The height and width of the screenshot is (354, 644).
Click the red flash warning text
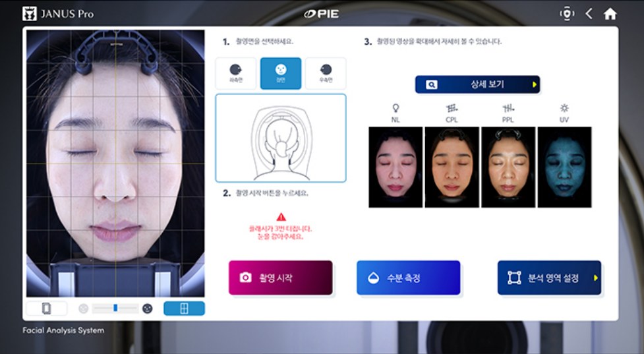pos(281,233)
